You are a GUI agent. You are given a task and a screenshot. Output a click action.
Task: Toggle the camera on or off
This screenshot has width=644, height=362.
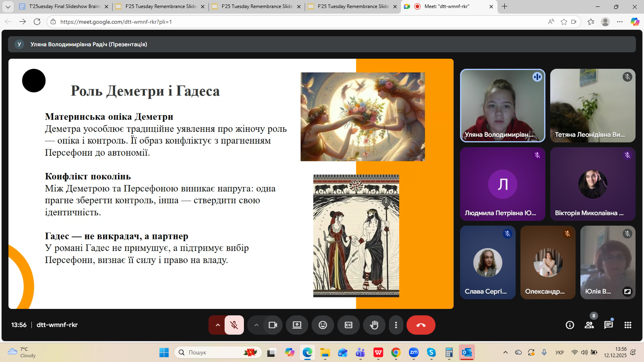(273, 325)
